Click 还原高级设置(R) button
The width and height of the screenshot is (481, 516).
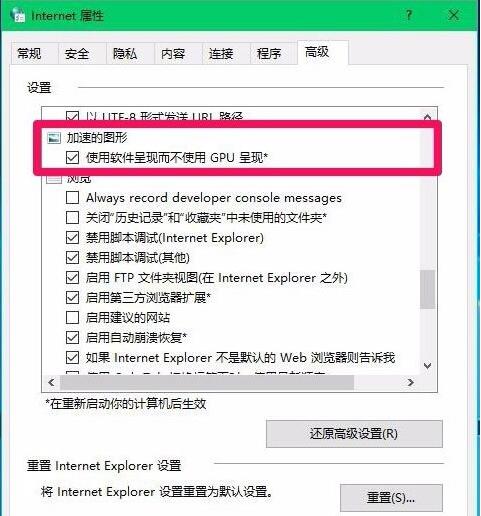click(x=354, y=434)
